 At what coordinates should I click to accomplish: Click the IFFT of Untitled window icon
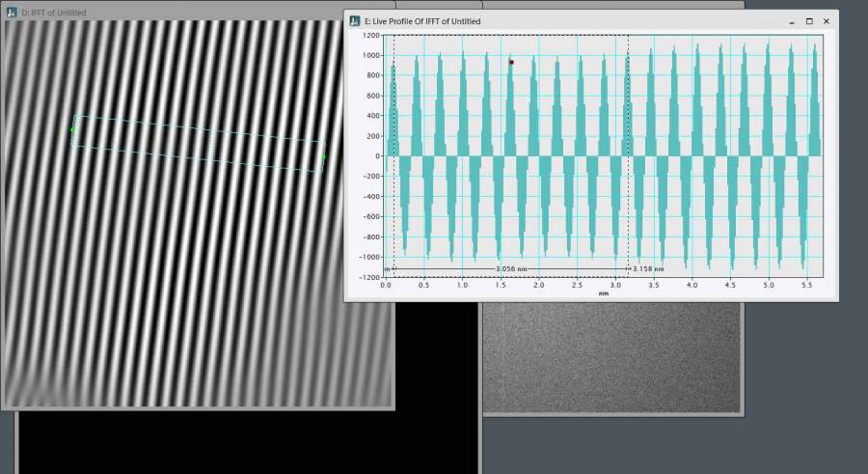tap(12, 13)
